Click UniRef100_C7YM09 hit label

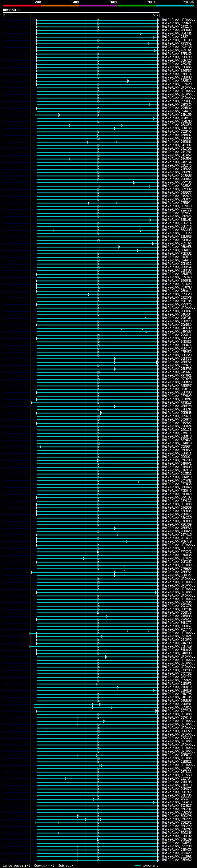tap(177, 396)
